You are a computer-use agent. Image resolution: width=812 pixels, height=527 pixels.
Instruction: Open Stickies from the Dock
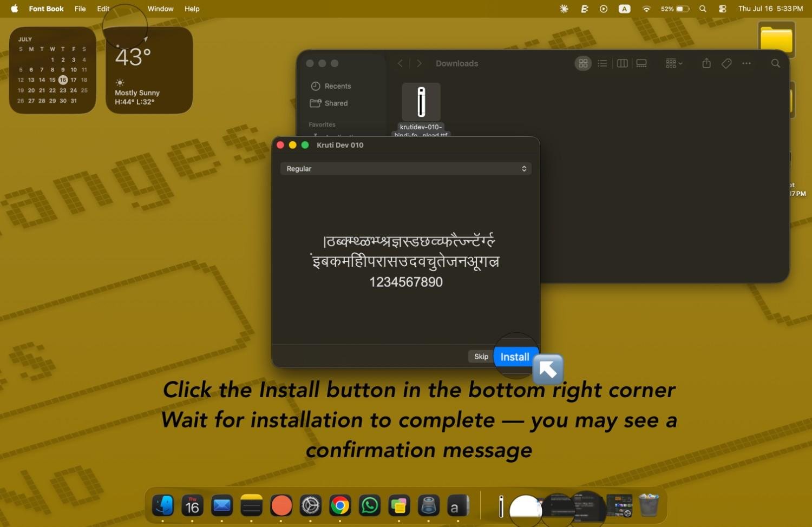pyautogui.click(x=399, y=506)
